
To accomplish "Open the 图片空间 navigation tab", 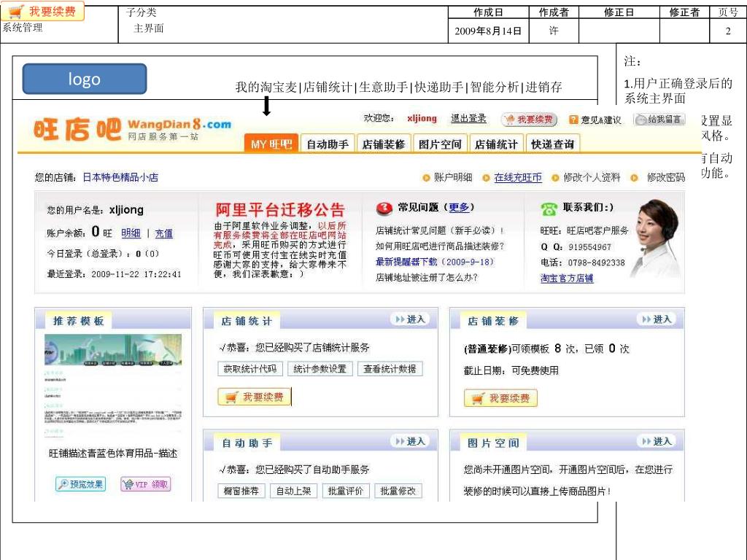I will point(440,144).
